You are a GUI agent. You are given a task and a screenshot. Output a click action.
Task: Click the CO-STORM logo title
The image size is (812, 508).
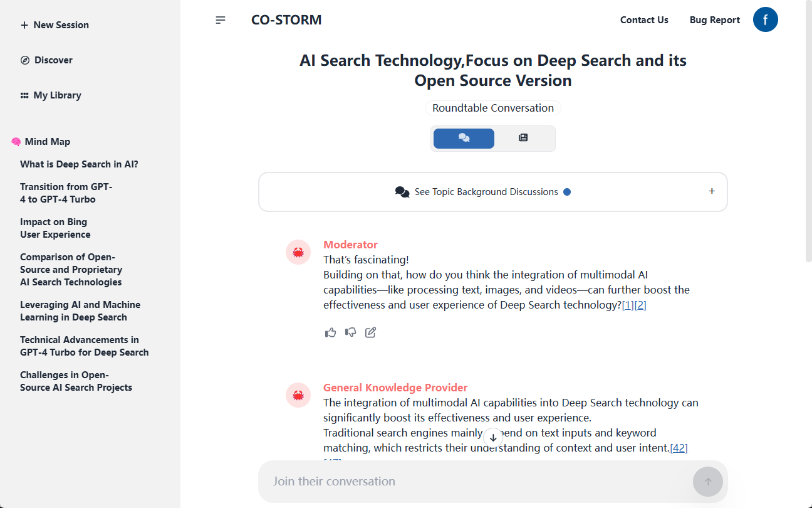(x=286, y=20)
